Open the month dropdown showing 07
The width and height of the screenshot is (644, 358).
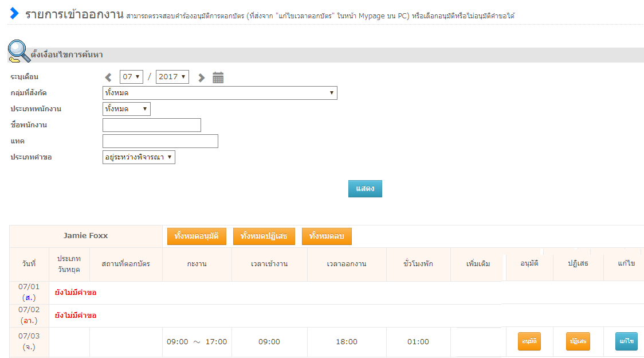pos(131,77)
